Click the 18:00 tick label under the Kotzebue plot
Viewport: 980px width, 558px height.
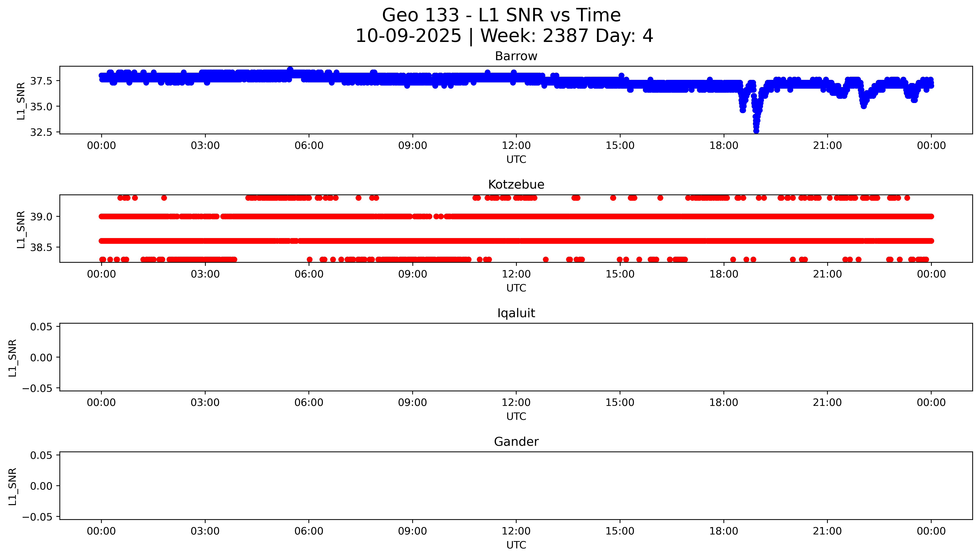tap(724, 274)
